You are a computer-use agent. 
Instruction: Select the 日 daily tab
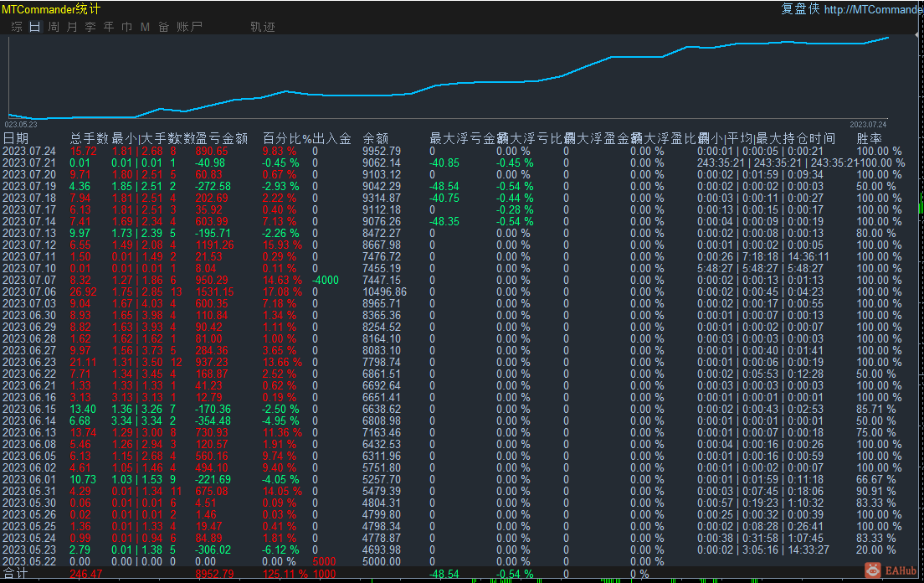35,27
